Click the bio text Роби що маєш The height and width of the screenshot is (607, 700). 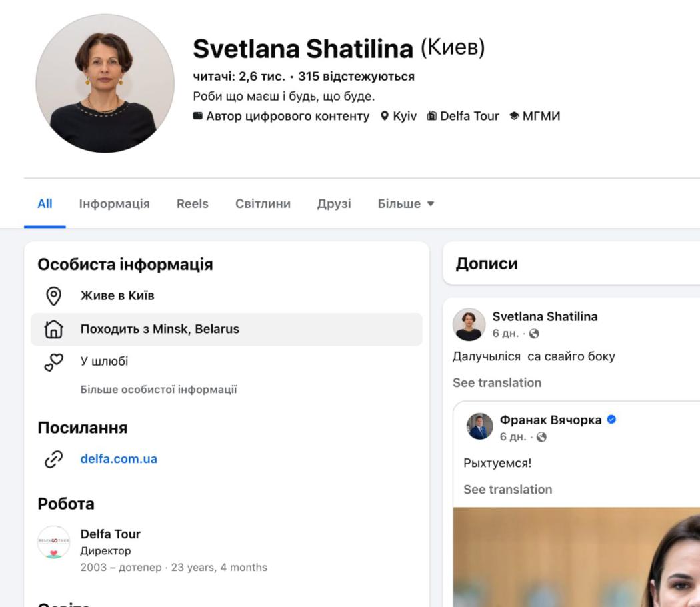[284, 97]
